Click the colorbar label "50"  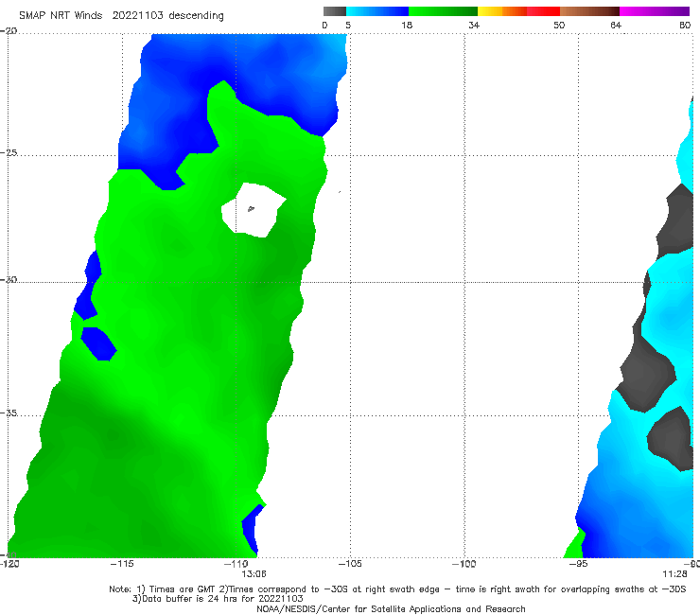(x=559, y=25)
